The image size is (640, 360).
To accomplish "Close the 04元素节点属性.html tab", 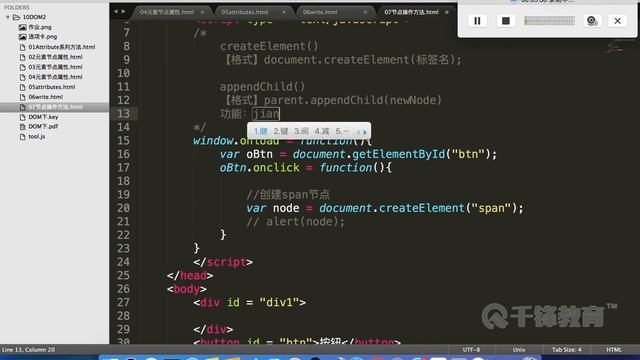I will coord(202,12).
